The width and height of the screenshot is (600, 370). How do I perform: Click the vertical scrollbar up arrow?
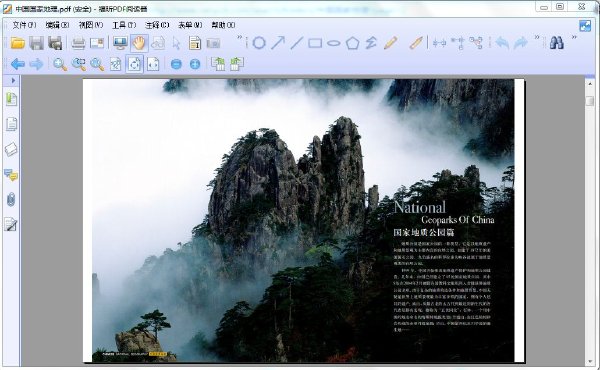point(590,83)
